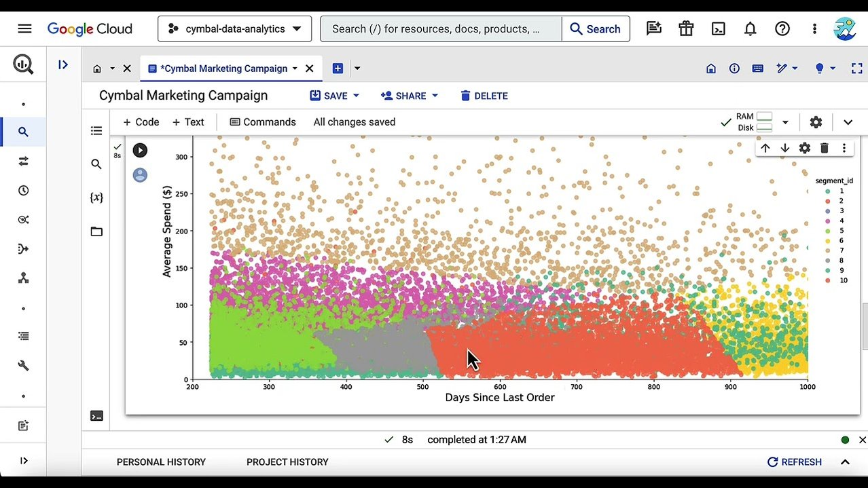The image size is (868, 488).
Task: Move the current cell up
Action: coord(765,148)
